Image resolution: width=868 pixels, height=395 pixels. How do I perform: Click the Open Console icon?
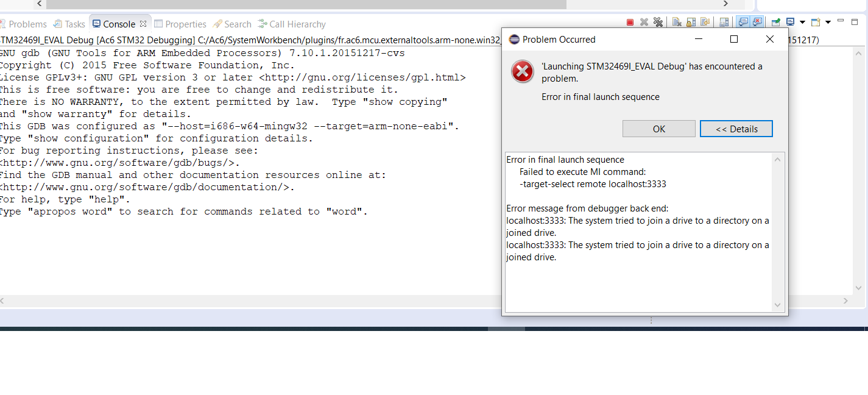point(815,23)
